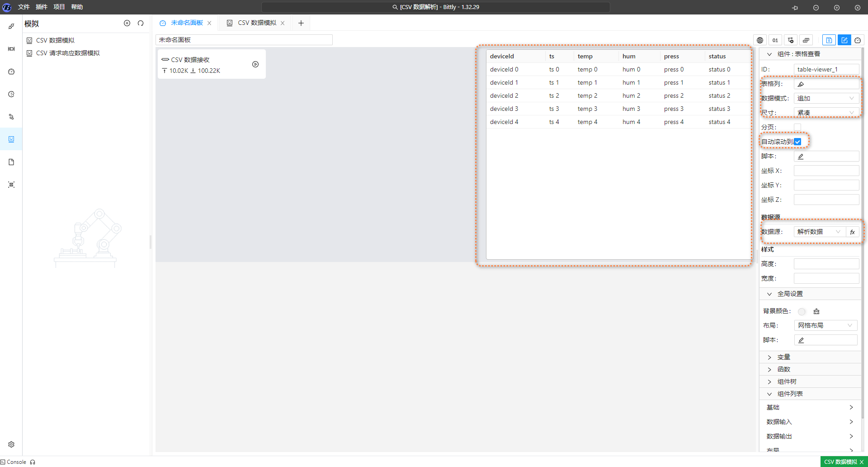This screenshot has width=868, height=467.
Task: Open the 布局 dropdown showing 网格布局
Action: [x=825, y=325]
